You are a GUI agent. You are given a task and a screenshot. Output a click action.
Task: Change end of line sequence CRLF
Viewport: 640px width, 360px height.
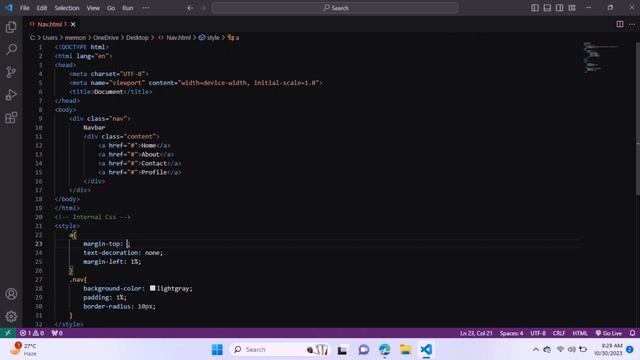(559, 333)
